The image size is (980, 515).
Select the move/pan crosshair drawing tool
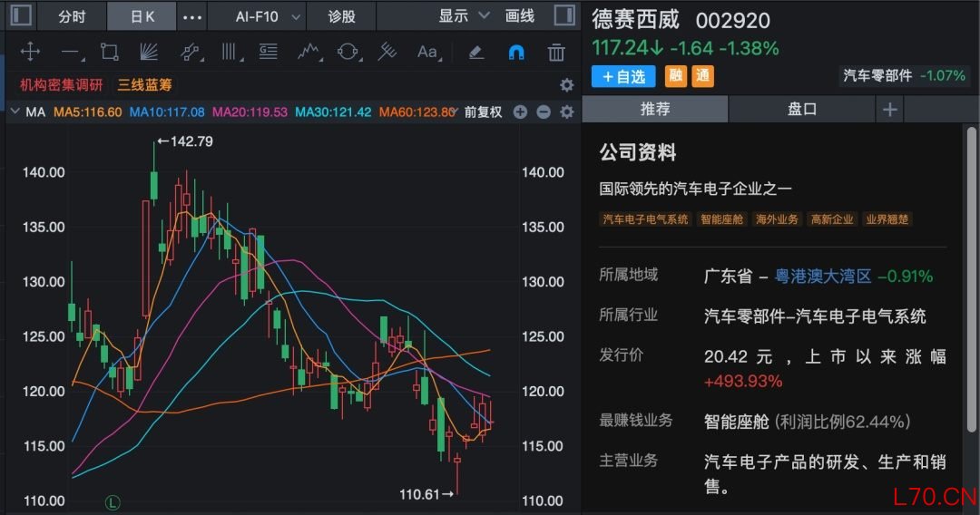tap(30, 52)
